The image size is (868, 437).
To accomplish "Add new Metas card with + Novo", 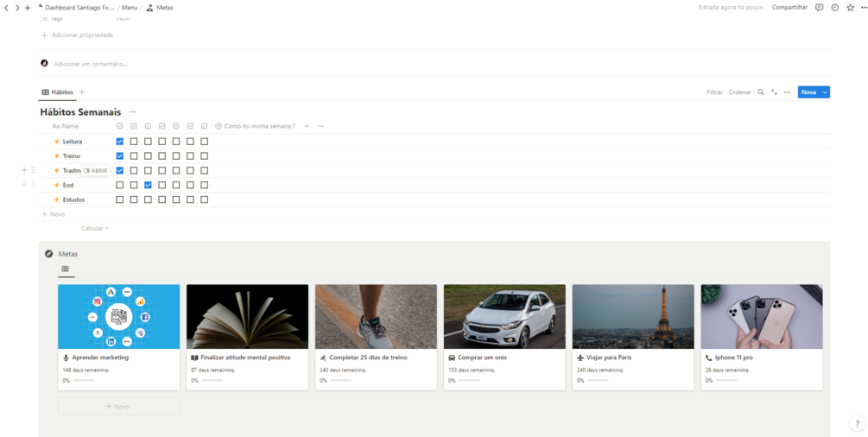I will 118,406.
